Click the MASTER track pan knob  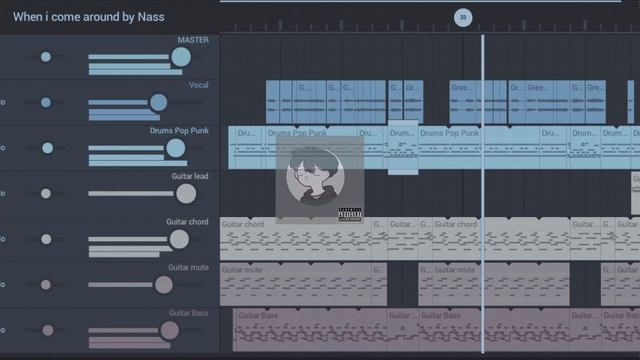[x=46, y=57]
